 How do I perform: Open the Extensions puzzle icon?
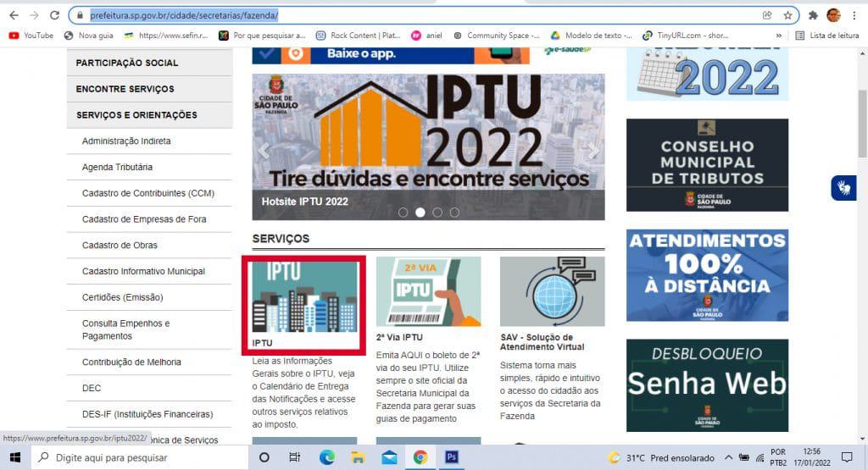tap(813, 15)
